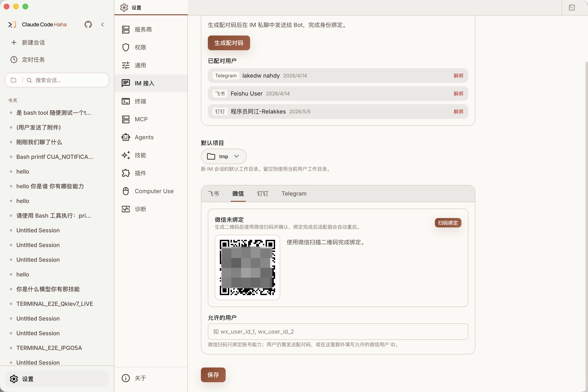588x392 pixels.
Task: Open 服务商 settings section
Action: 151,29
